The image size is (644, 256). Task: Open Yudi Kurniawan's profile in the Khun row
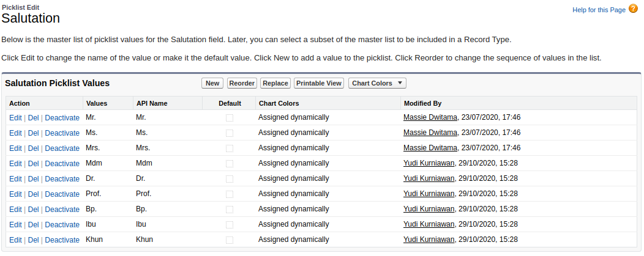point(429,240)
